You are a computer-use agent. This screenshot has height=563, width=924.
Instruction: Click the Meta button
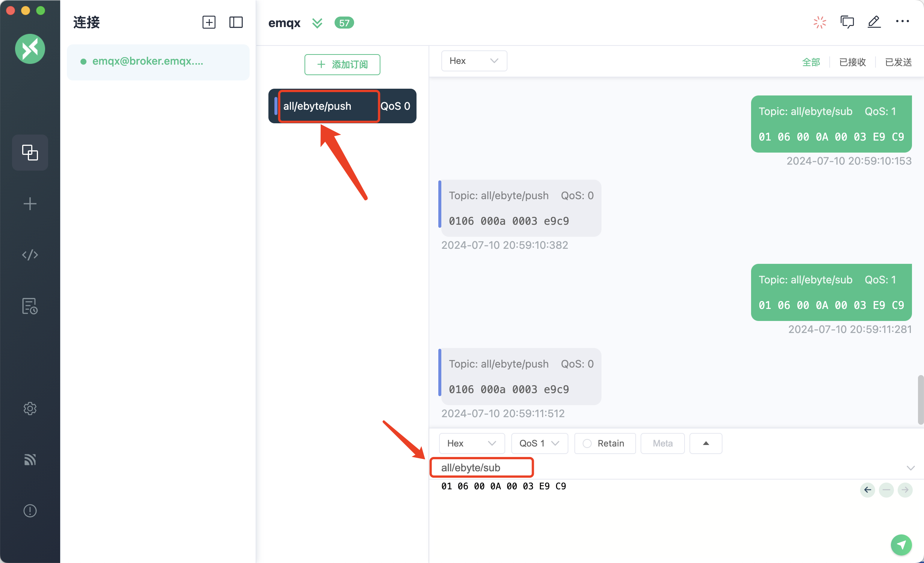(x=662, y=443)
